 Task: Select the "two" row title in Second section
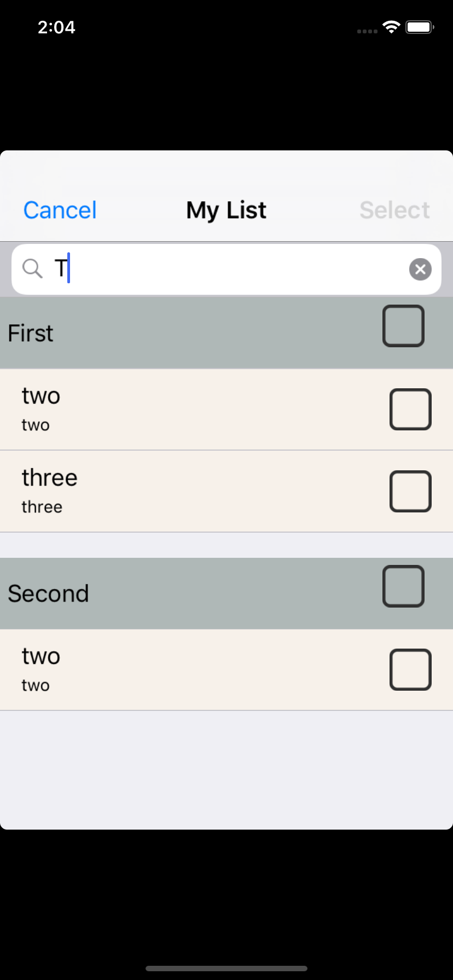(x=41, y=656)
